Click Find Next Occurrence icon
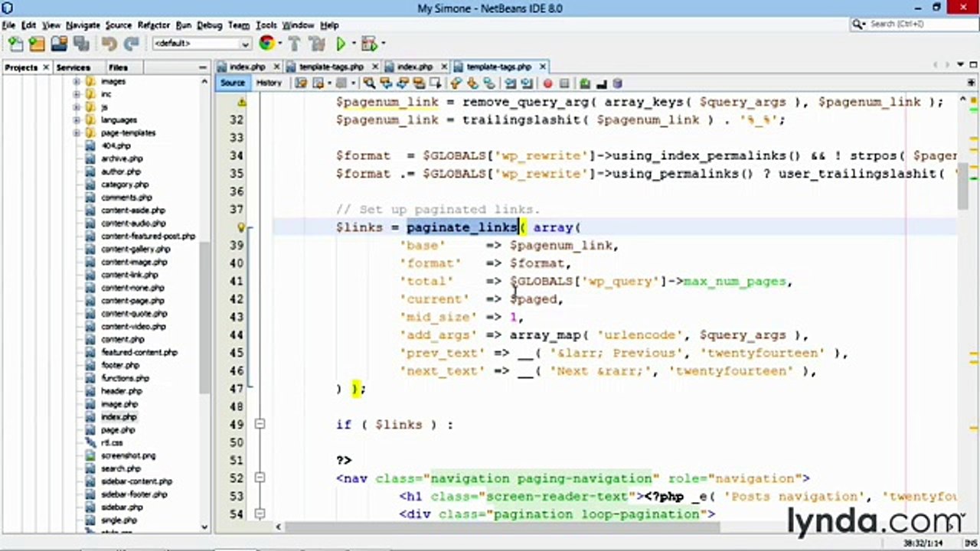980x551 pixels. pos(402,83)
